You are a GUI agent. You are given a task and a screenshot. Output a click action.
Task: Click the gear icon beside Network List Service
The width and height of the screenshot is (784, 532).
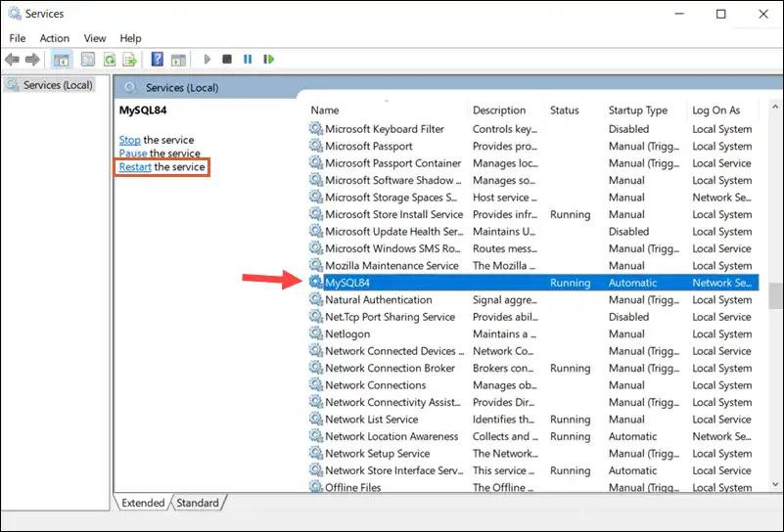(315, 420)
